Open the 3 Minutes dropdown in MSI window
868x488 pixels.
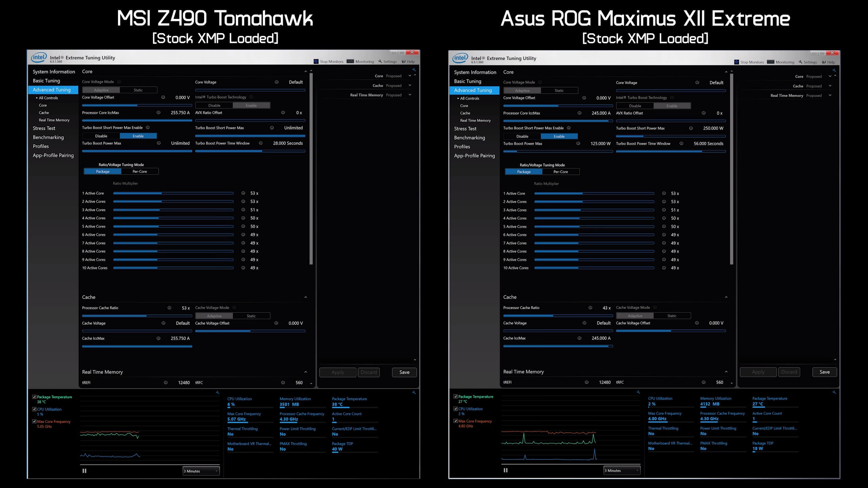(201, 471)
